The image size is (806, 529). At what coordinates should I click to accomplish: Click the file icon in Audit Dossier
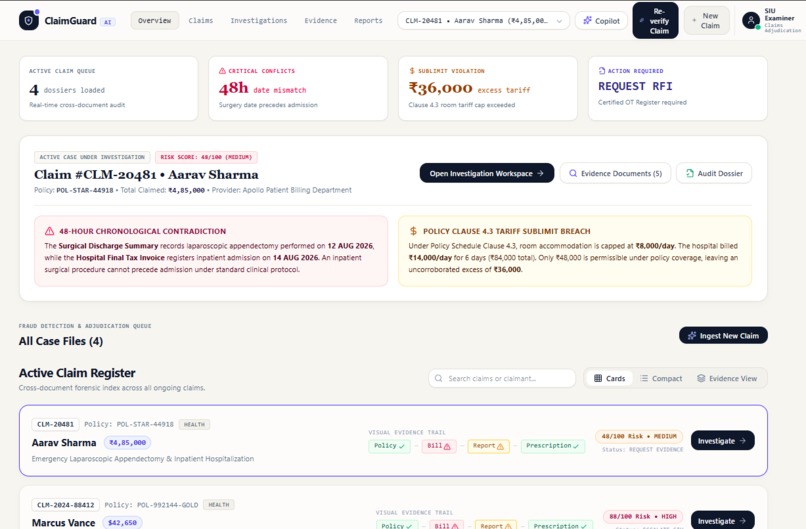pyautogui.click(x=690, y=174)
